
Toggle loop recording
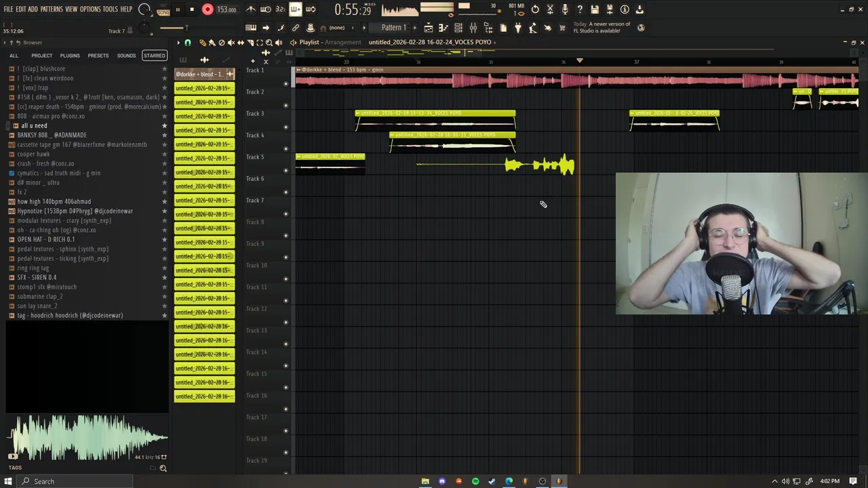(311, 9)
